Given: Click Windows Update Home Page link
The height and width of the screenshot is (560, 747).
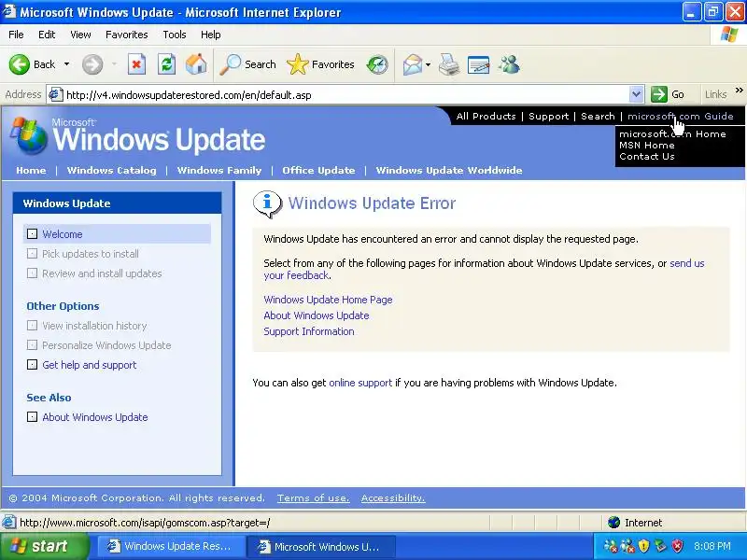Looking at the screenshot, I should pyautogui.click(x=329, y=300).
